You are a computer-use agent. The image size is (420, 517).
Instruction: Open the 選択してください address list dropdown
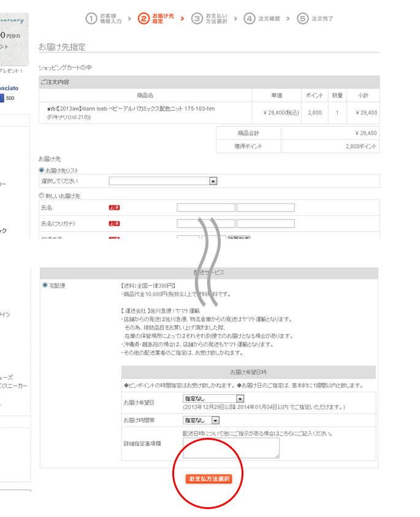coord(163,181)
